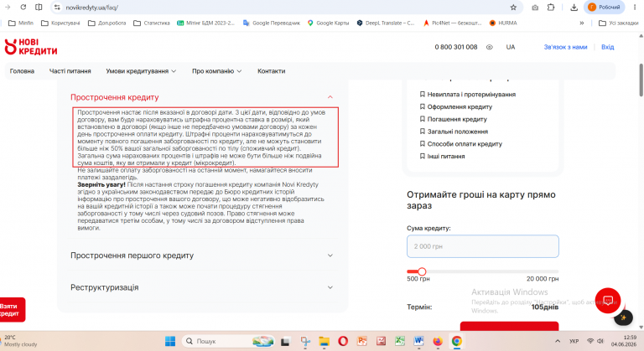Click the loan amount slider handle
644x351 pixels.
pos(422,271)
